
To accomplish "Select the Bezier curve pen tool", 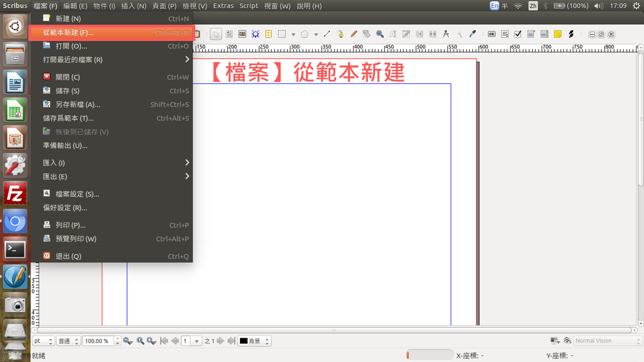I will pos(340,34).
